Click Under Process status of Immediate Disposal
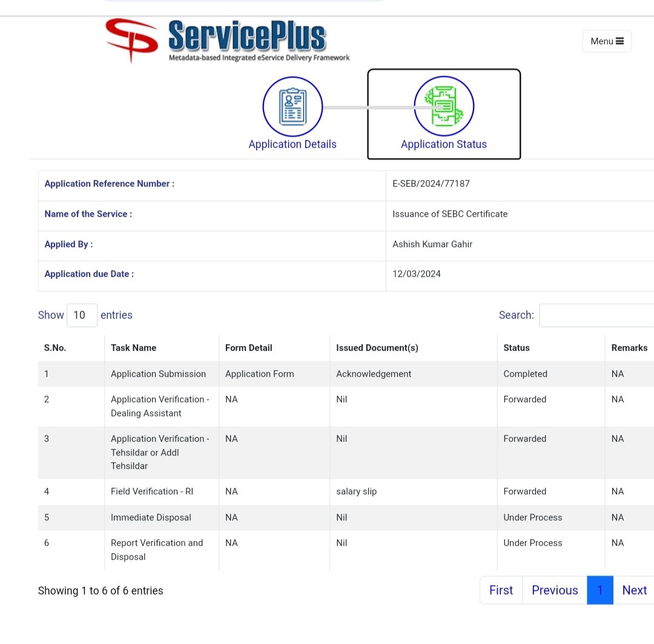The image size is (654, 644). tap(533, 517)
